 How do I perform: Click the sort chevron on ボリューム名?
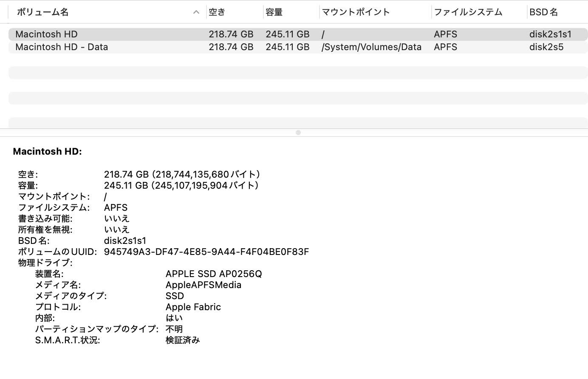coord(196,12)
